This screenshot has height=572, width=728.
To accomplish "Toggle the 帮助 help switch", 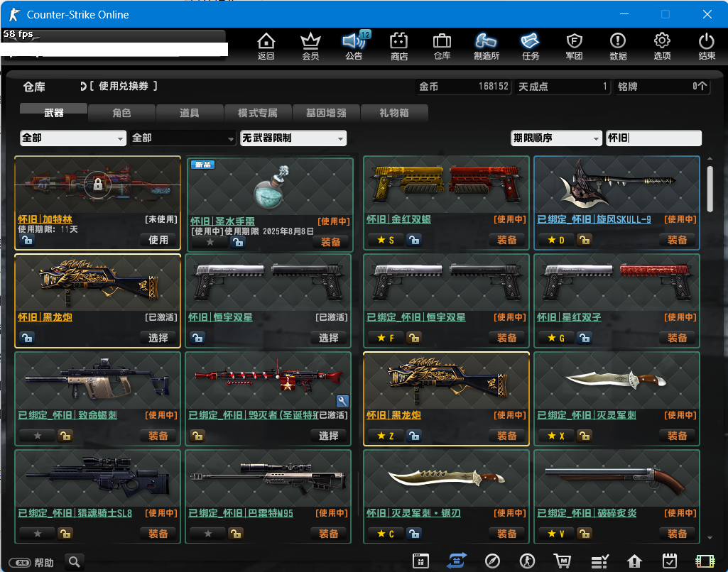I will pyautogui.click(x=20, y=563).
